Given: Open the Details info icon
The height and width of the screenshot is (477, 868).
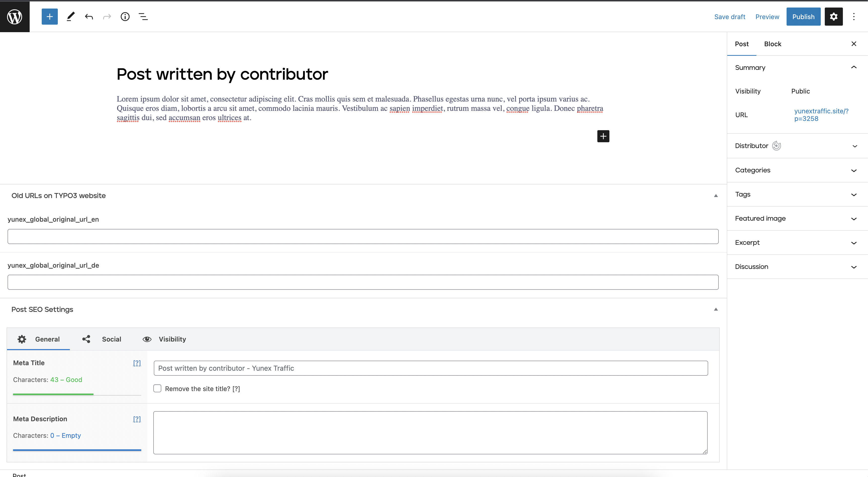Looking at the screenshot, I should [x=125, y=17].
